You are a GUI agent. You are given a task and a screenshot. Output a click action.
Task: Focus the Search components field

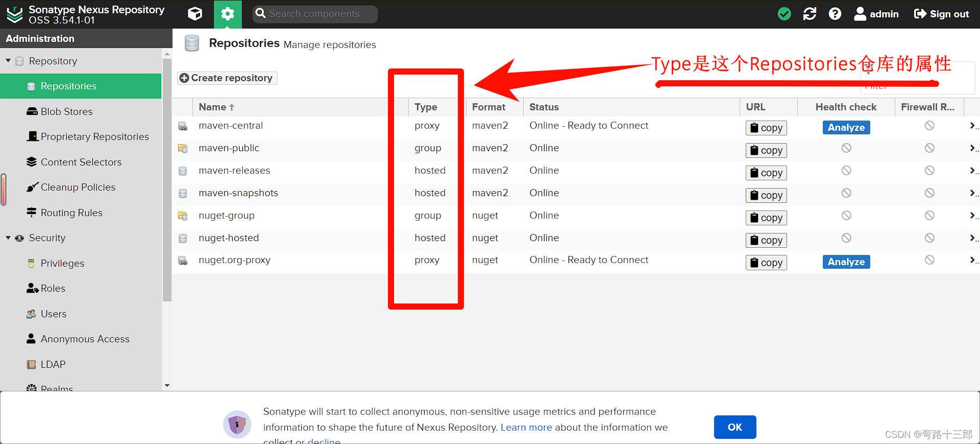315,14
